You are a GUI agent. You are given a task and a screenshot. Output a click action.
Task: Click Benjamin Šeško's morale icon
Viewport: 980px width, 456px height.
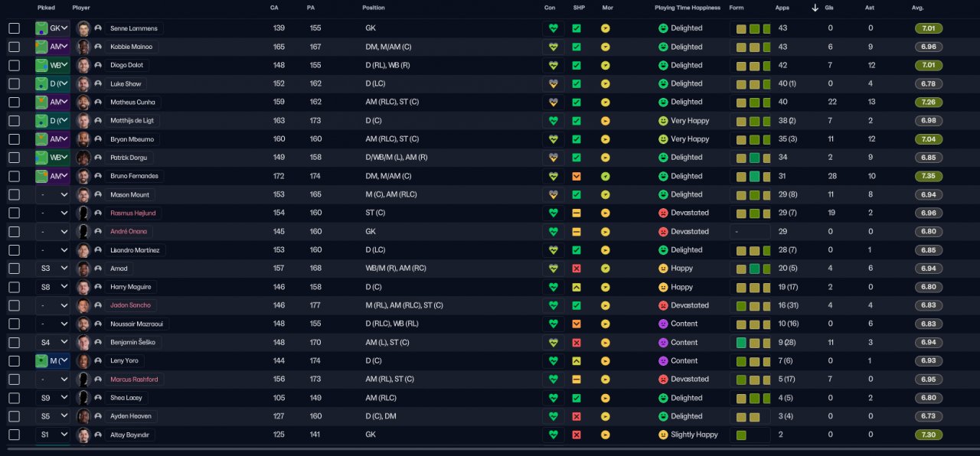tap(605, 342)
